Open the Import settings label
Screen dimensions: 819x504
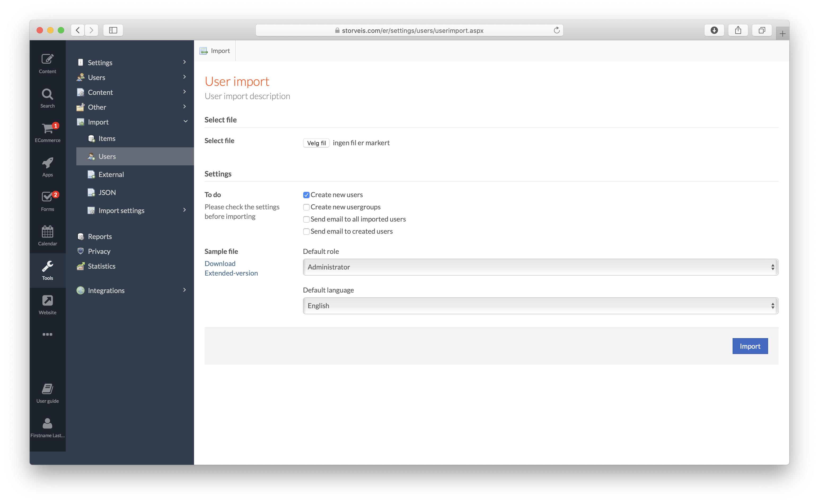121,211
